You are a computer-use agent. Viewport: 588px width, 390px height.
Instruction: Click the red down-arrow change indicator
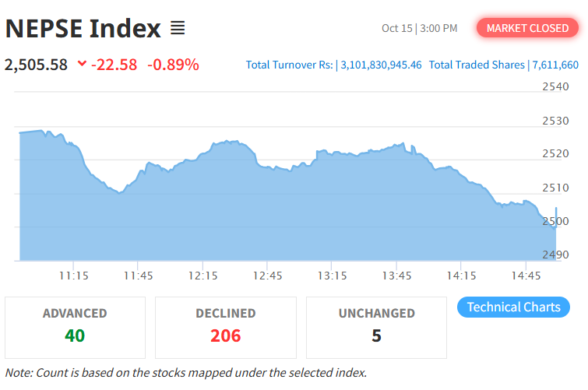82,64
